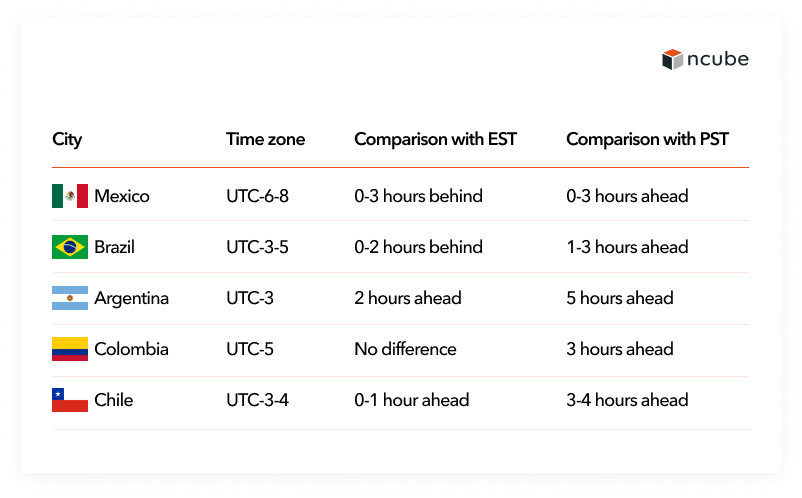Click the Colombia flag icon
This screenshot has height=498, width=802.
(70, 349)
